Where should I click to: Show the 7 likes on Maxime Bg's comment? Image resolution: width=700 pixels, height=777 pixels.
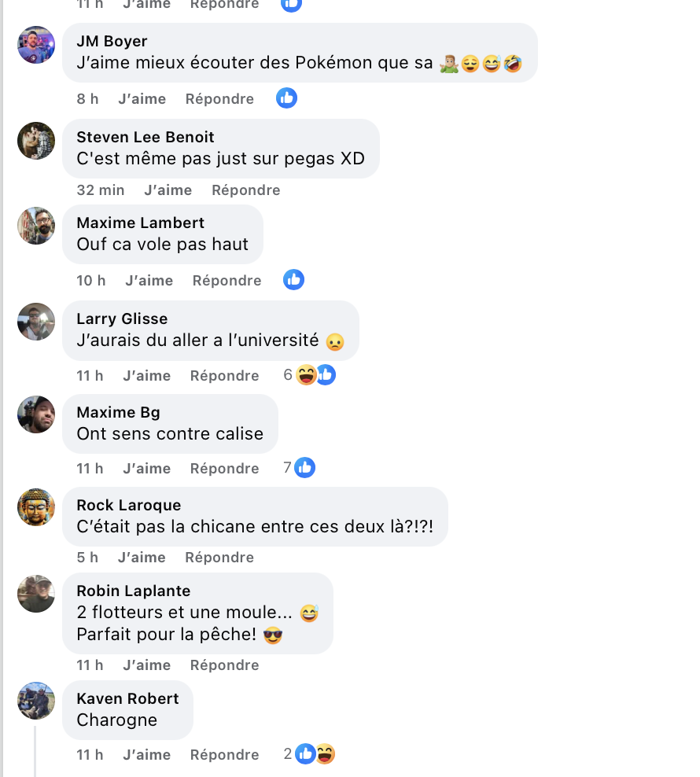pyautogui.click(x=299, y=468)
